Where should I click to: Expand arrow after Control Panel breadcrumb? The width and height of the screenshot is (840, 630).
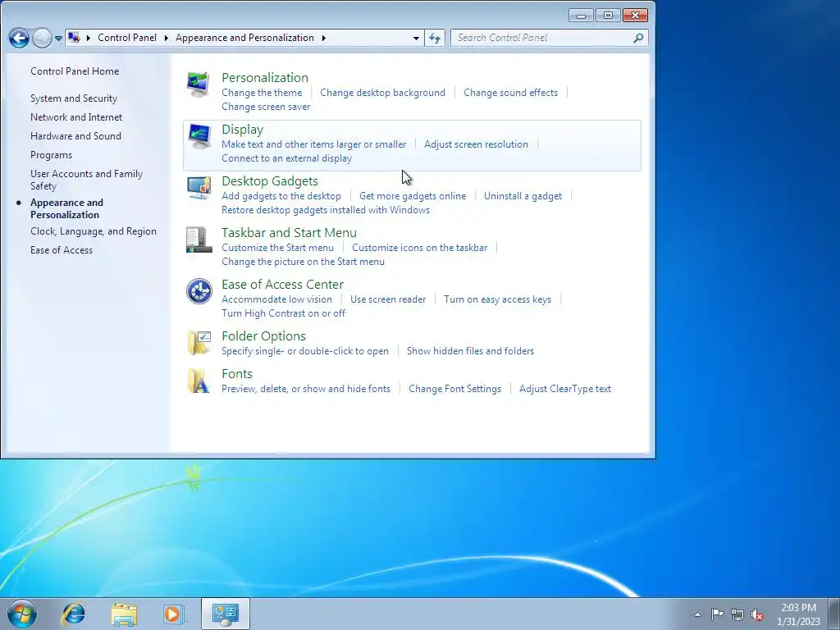(166, 38)
